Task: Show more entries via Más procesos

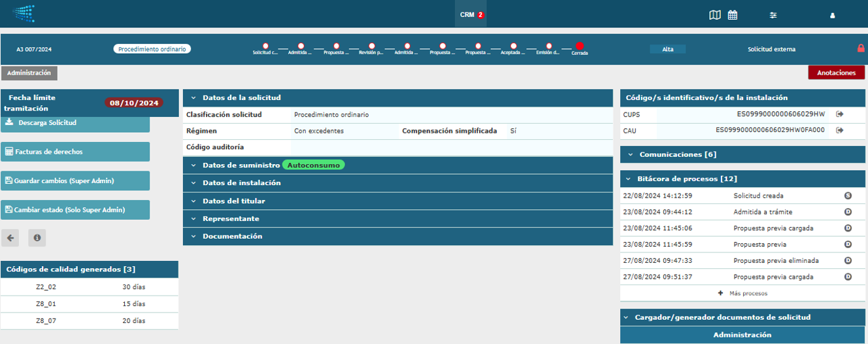Action: click(x=743, y=294)
